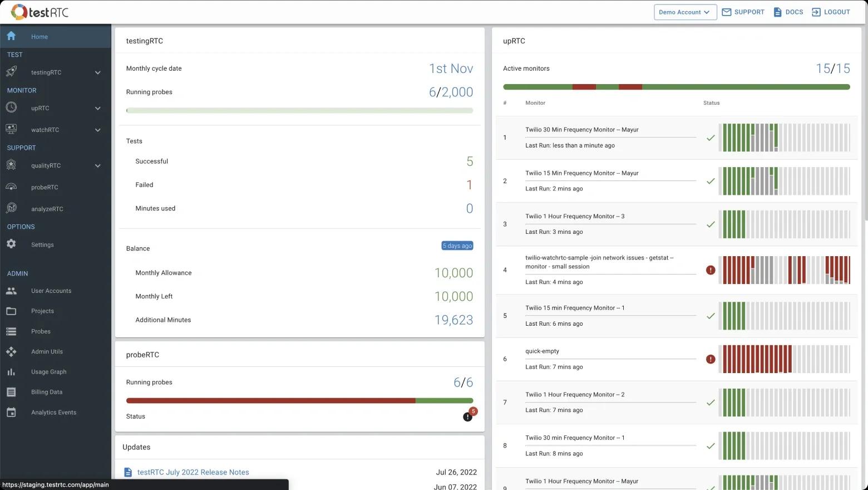Expand the qualityRTC sidebar menu
The image size is (868, 490).
coord(97,165)
